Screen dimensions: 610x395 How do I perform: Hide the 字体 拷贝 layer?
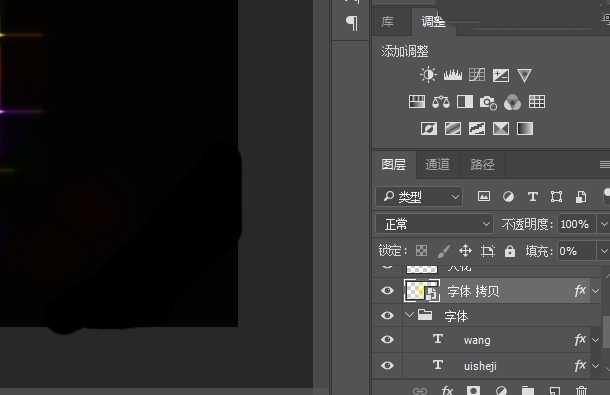tap(387, 290)
